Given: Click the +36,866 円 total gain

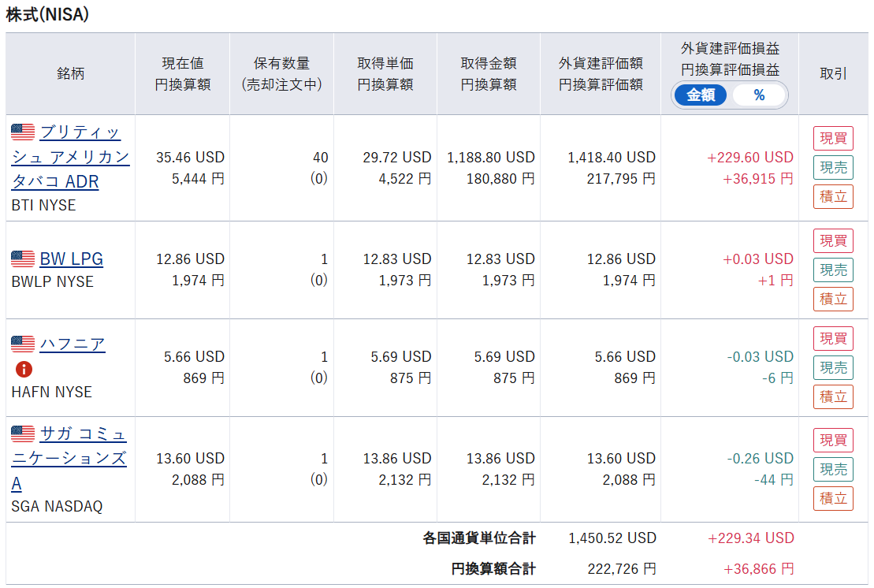Looking at the screenshot, I should click(759, 568).
